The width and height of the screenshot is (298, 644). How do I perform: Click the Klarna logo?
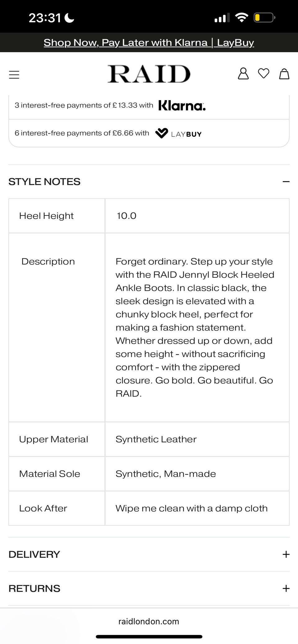point(182,106)
